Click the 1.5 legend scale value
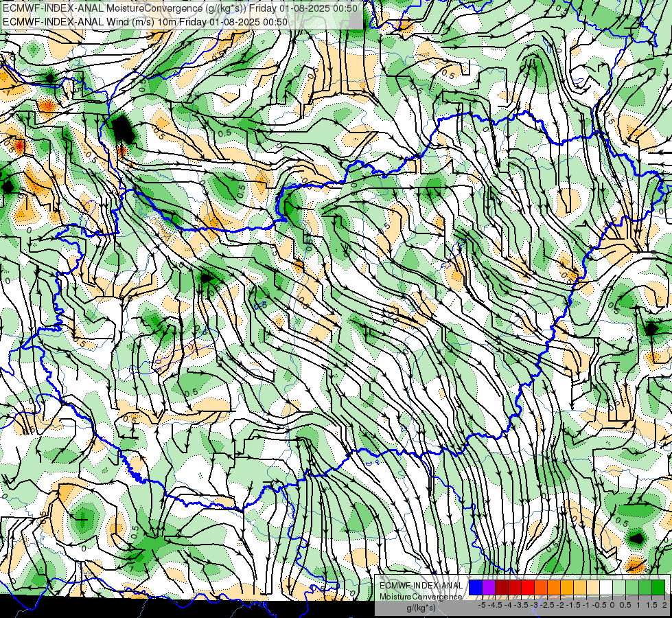Image resolution: width=672 pixels, height=618 pixels. (651, 605)
